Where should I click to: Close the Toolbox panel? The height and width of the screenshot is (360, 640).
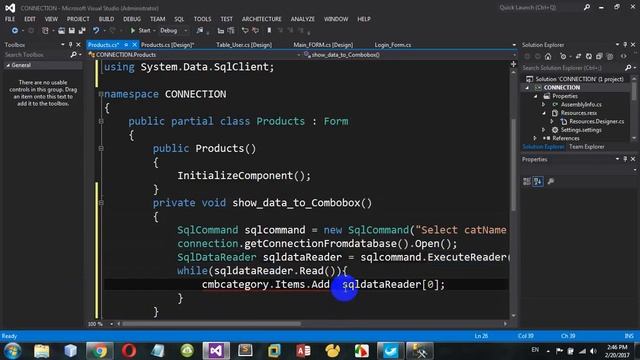click(x=78, y=44)
